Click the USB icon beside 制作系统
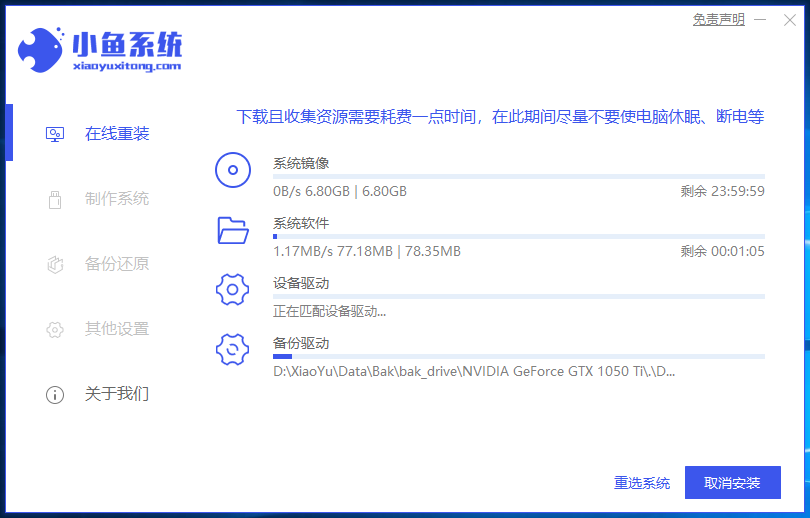 click(55, 199)
